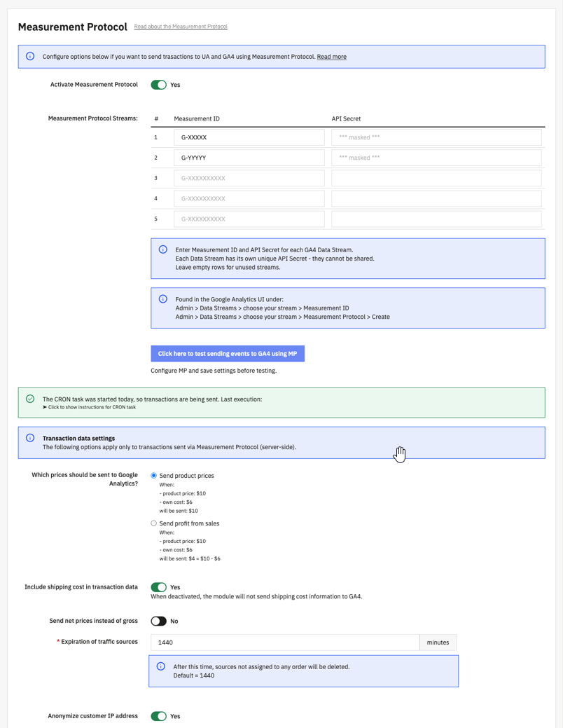The height and width of the screenshot is (728, 563).
Task: Edit Measurement ID field in row 1
Action: 249,137
